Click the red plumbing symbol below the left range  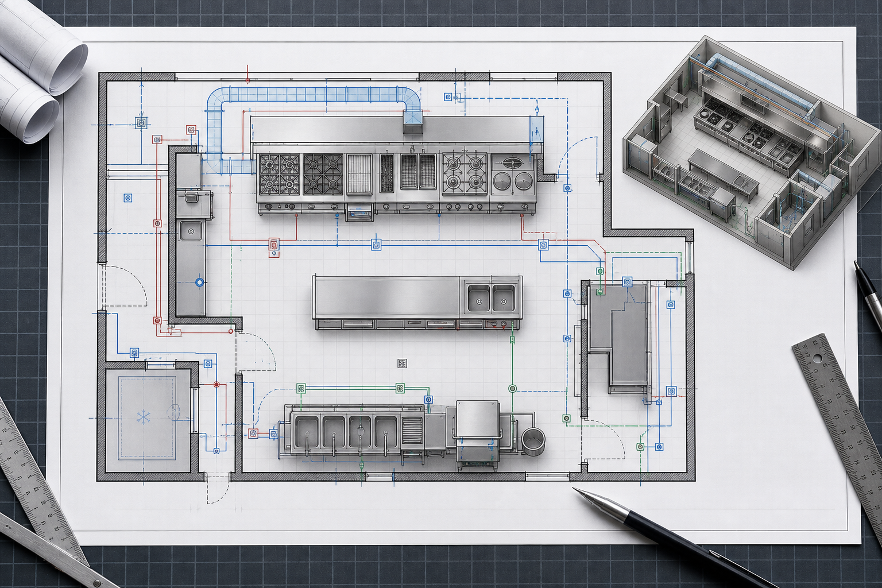pos(274,246)
